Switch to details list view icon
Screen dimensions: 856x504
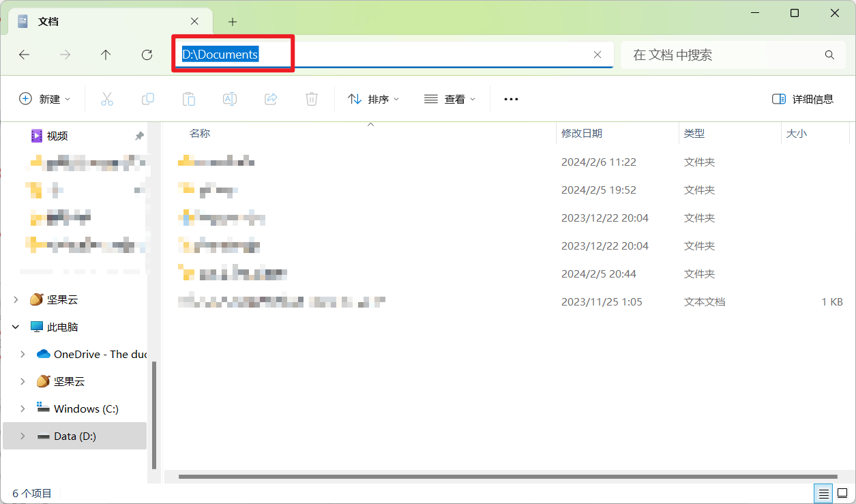tap(824, 493)
